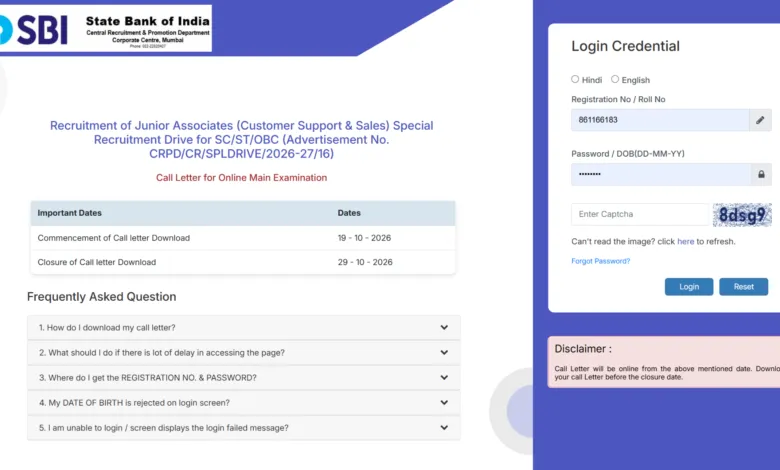Select the Hindi language radio button
This screenshot has height=470, width=780.
[575, 79]
